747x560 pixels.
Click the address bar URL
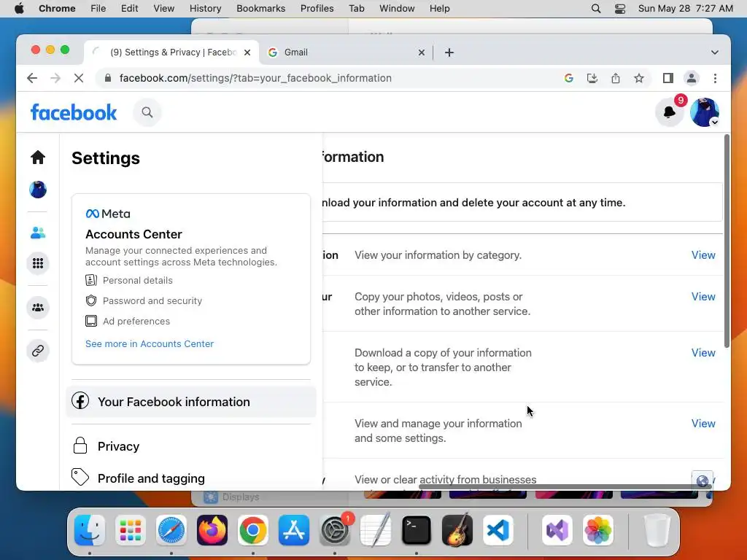[x=255, y=78]
